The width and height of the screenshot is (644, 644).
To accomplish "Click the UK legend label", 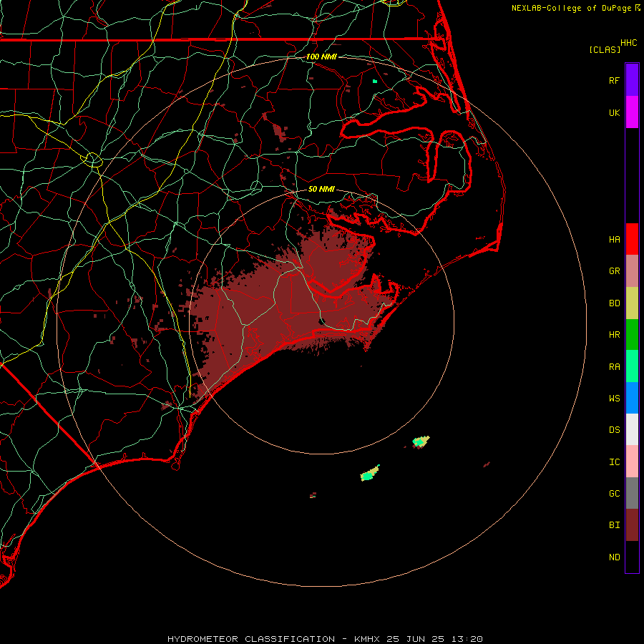I will pos(614,112).
